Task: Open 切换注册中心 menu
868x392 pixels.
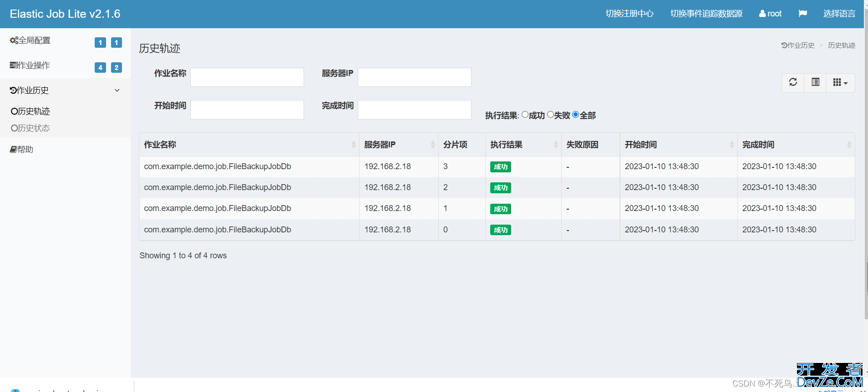Action: tap(629, 14)
